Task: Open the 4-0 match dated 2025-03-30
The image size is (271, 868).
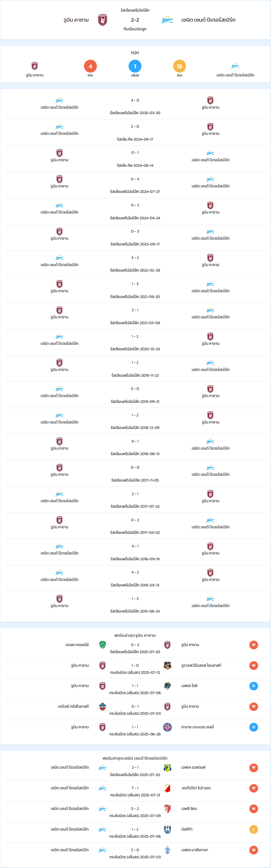Action: [135, 106]
